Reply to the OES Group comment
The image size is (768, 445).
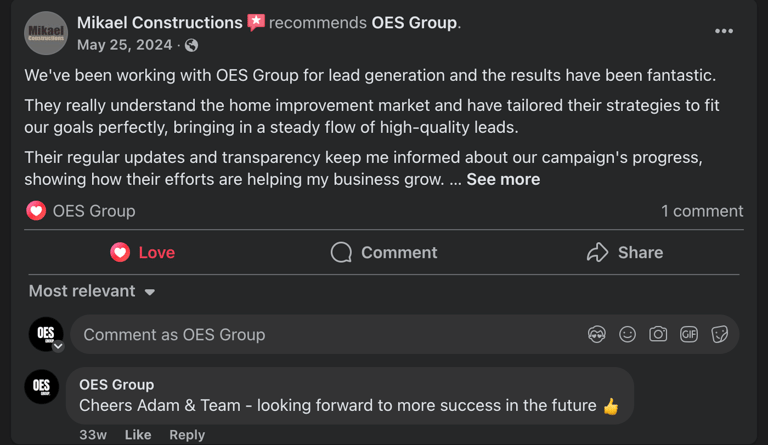click(x=187, y=435)
